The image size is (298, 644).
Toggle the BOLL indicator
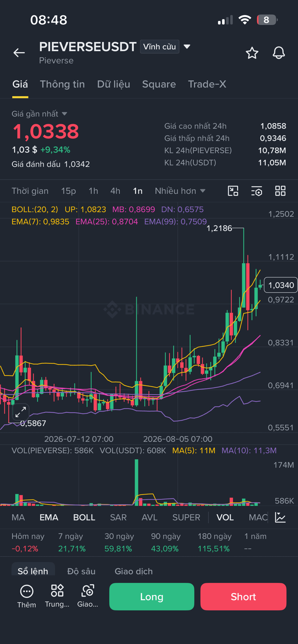point(84,517)
